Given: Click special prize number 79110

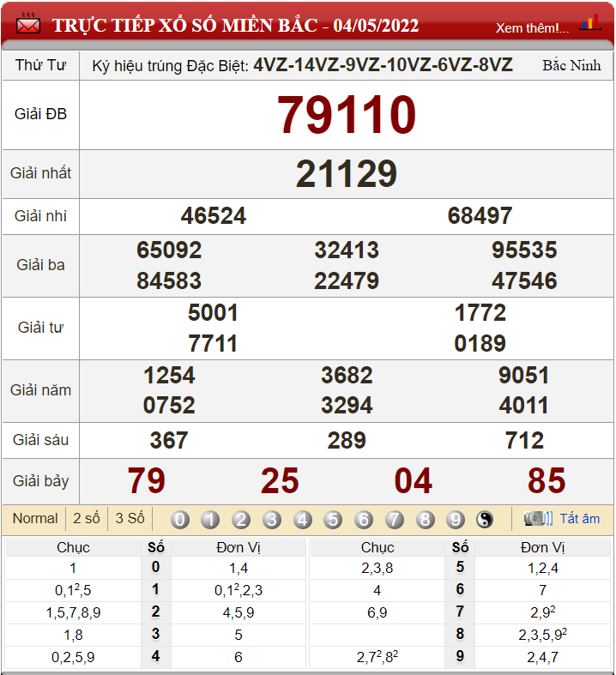Looking at the screenshot, I should 347,115.
